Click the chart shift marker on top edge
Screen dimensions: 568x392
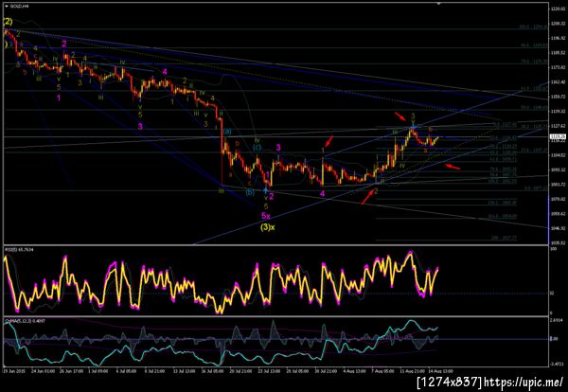coord(439,3)
